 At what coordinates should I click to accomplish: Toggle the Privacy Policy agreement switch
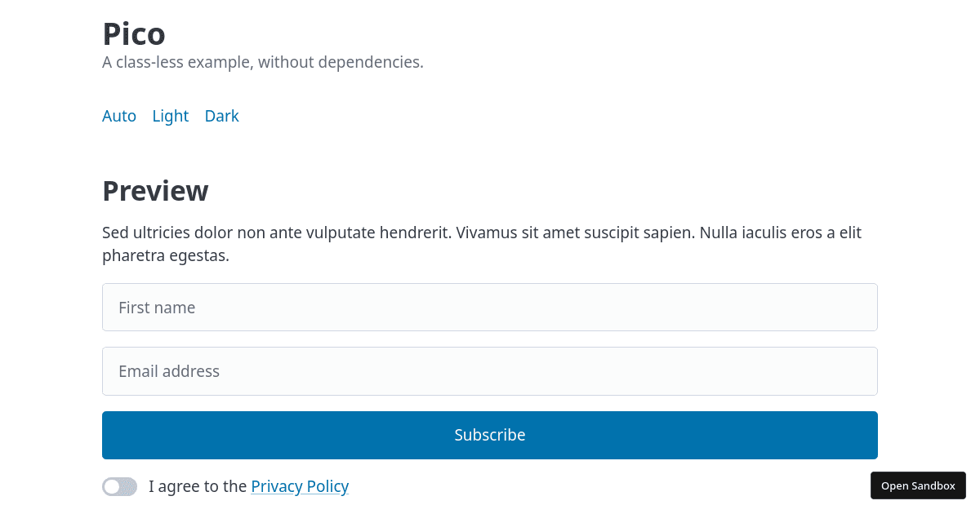click(x=119, y=486)
